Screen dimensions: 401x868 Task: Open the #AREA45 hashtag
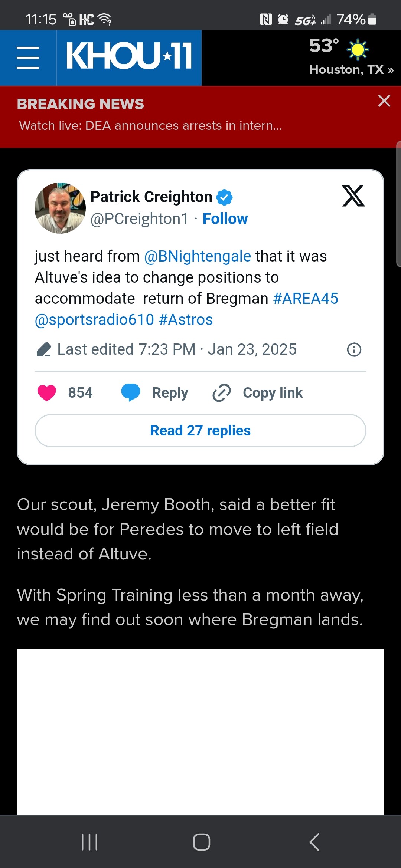click(x=306, y=299)
